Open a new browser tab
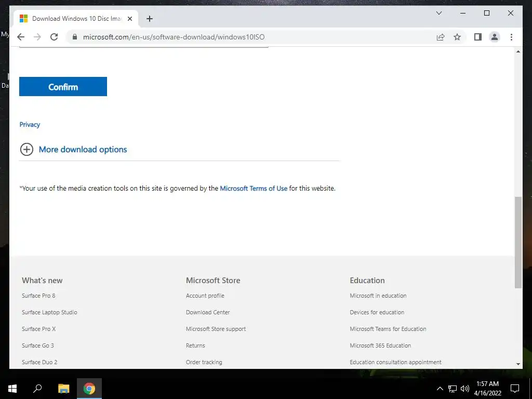 (150, 19)
